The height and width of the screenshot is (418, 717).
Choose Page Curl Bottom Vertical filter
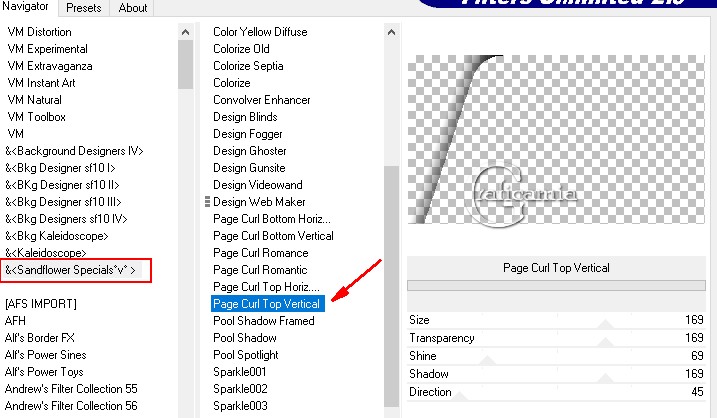(273, 236)
